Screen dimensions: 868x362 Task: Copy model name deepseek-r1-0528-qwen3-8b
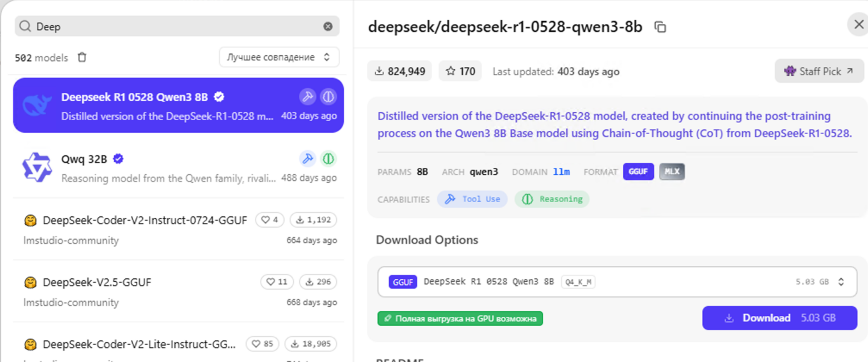[660, 27]
